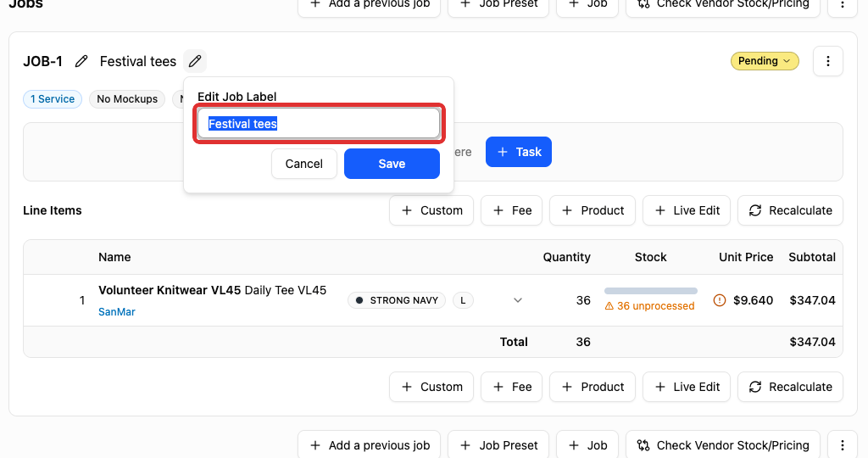868x458 pixels.
Task: Add a Product using button below the table
Action: pyautogui.click(x=593, y=387)
